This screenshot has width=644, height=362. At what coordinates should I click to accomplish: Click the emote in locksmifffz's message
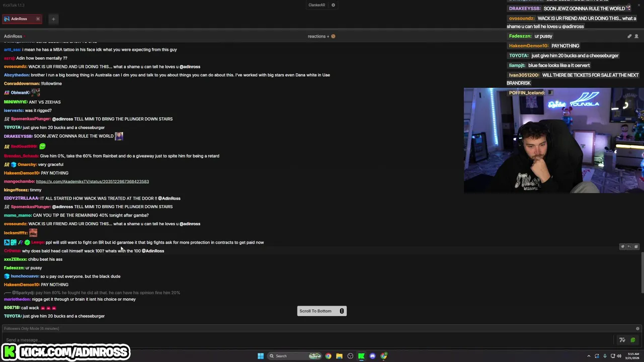(x=33, y=233)
